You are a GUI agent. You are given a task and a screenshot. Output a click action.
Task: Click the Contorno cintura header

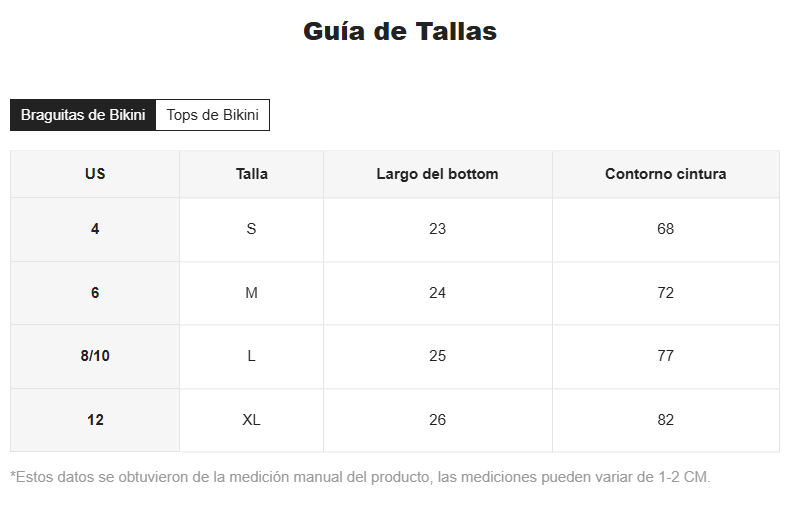(x=666, y=174)
